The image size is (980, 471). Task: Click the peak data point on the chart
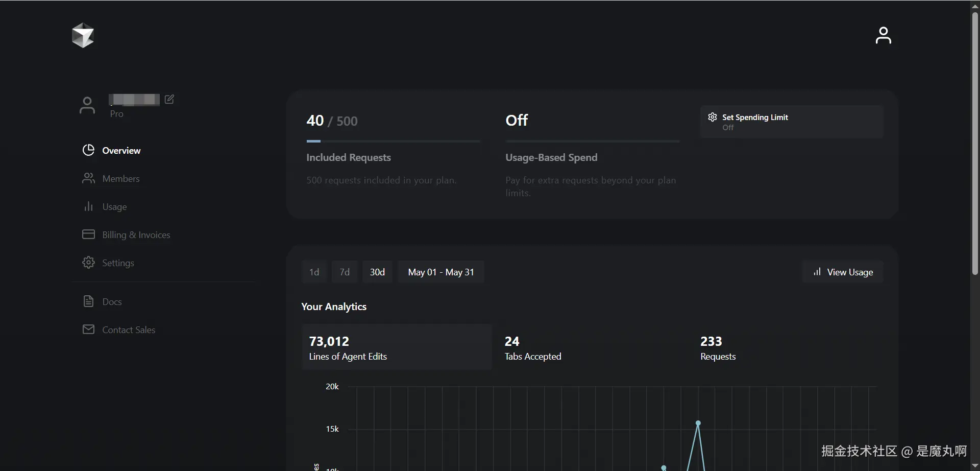[698, 423]
